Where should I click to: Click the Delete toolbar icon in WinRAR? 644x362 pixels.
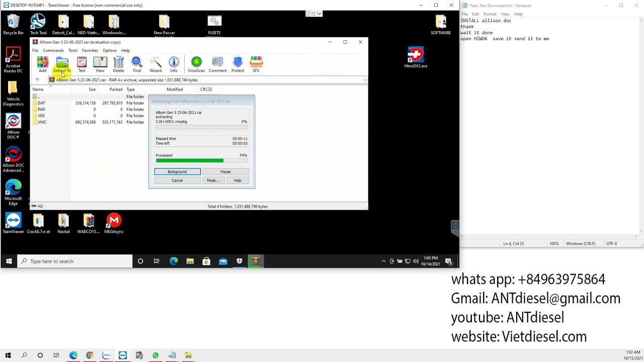click(x=118, y=64)
